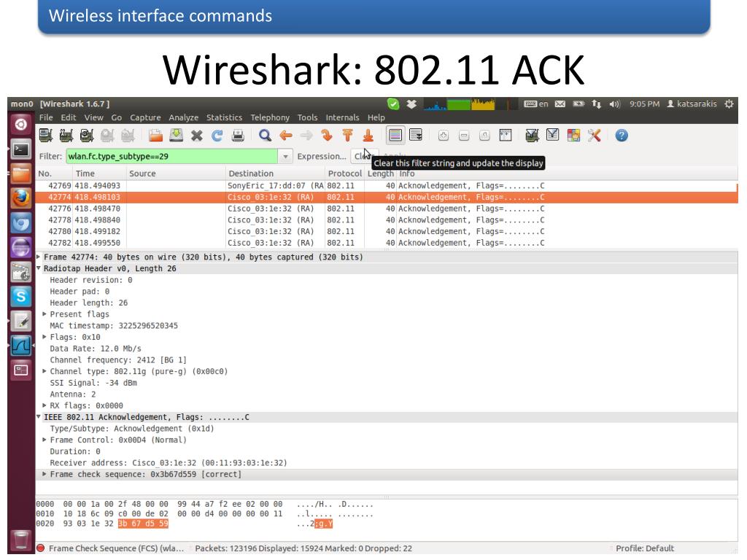Viewport: 747px width, 560px height.
Task: Reset zoom to normal size icon
Action: [484, 136]
